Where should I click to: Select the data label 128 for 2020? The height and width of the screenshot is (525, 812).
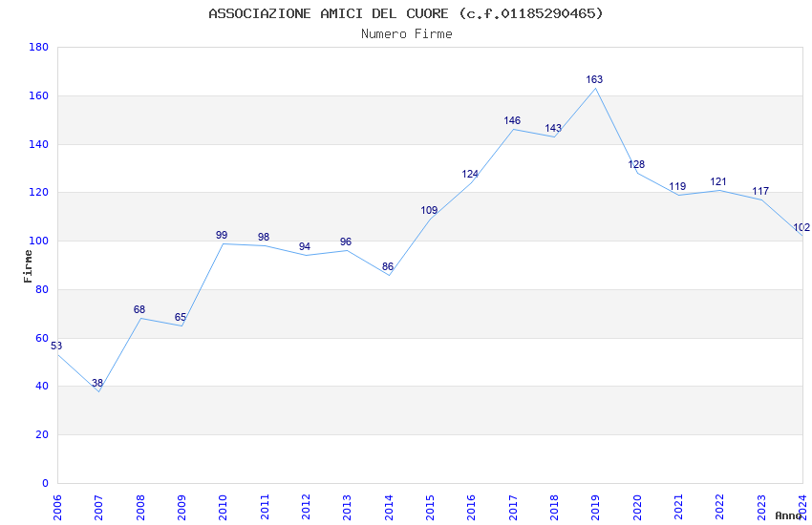(636, 164)
